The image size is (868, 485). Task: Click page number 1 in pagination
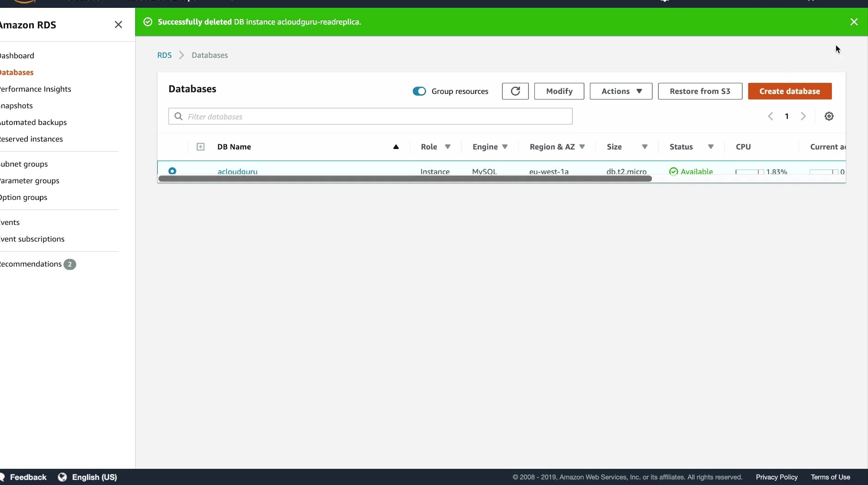787,116
